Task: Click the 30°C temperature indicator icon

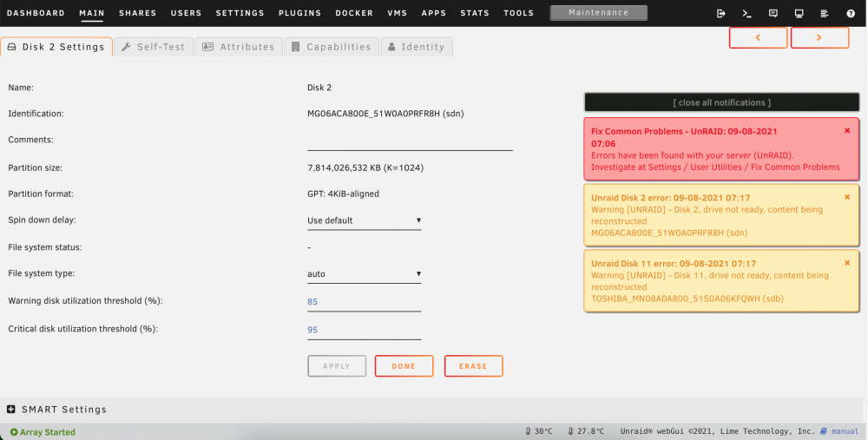Action: pos(528,431)
